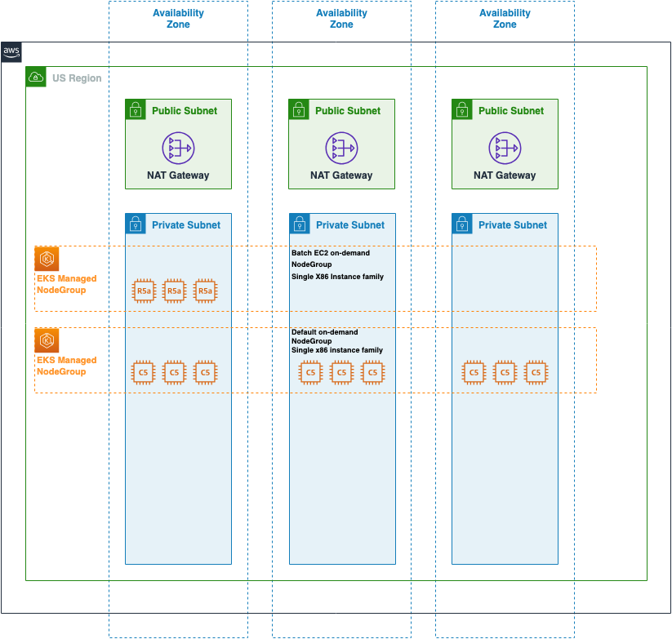Click the NAT Gateway icon in the middle Public Subnet
Image resolution: width=672 pixels, height=639 pixels.
click(x=341, y=149)
